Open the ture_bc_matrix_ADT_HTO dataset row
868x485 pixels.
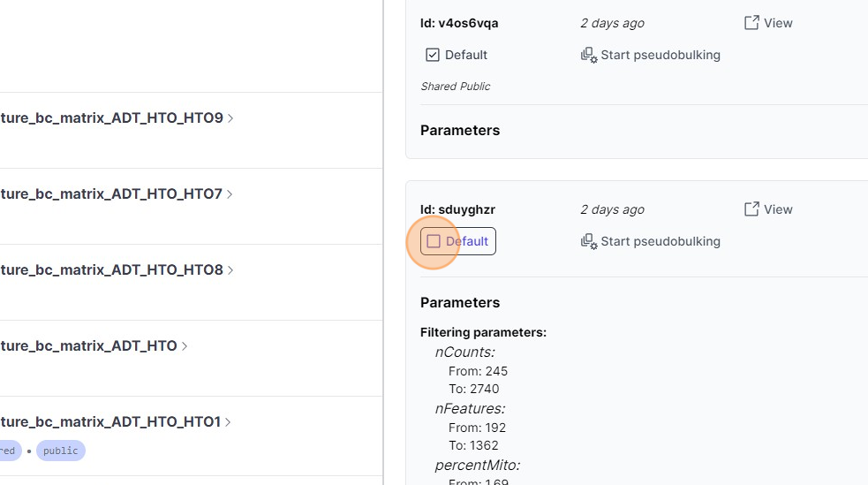88,345
